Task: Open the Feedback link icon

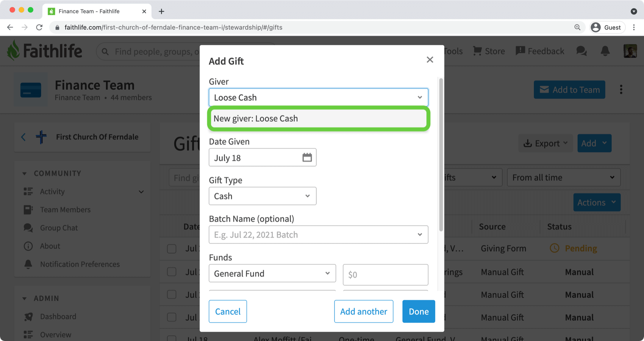Action: click(520, 51)
